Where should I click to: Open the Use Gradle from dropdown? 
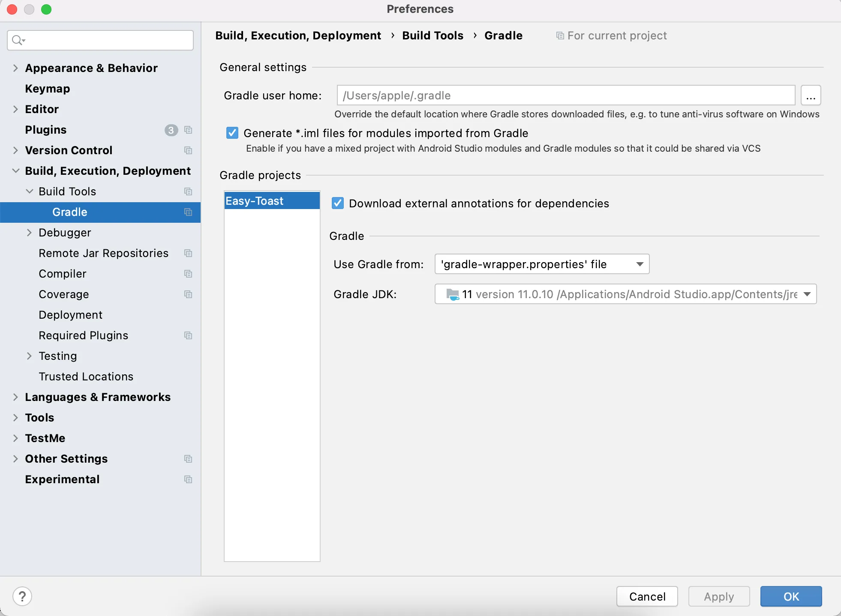pos(542,264)
